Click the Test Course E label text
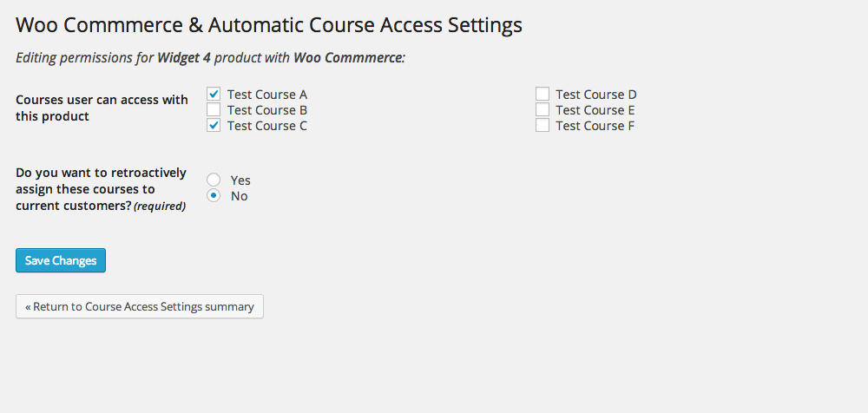This screenshot has height=413, width=868. [x=595, y=110]
